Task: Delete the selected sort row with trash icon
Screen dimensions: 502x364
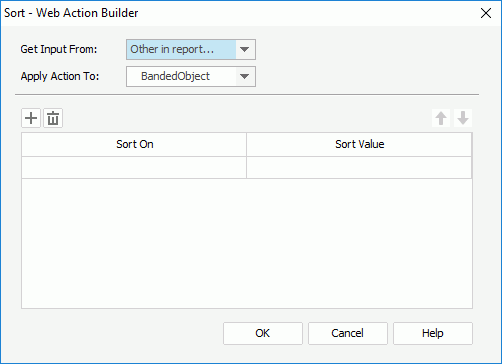Action: point(53,118)
